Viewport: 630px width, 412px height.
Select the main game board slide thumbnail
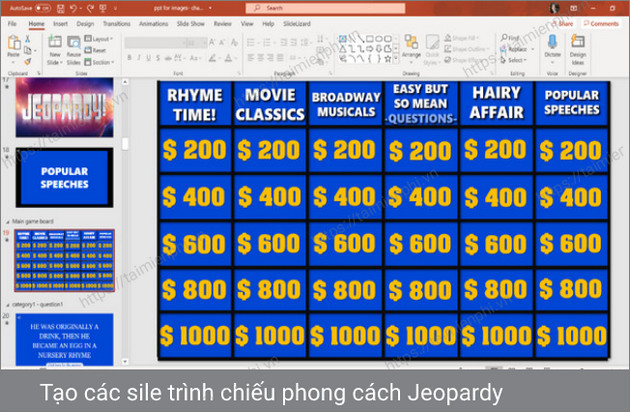pos(65,260)
